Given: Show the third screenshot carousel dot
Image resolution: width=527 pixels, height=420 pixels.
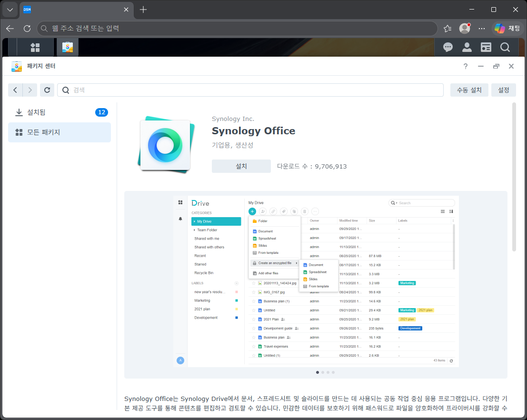Looking at the screenshot, I should pos(328,372).
